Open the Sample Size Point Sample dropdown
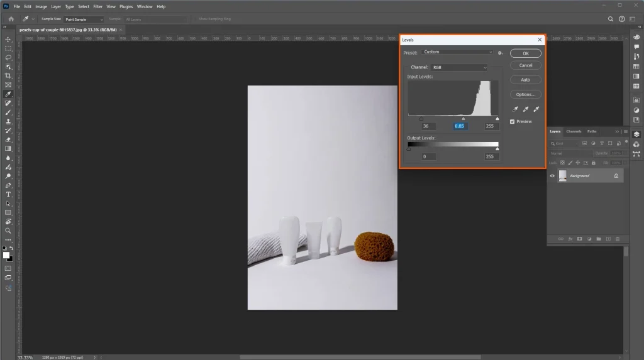Viewport: 644px width, 360px height. [x=84, y=19]
